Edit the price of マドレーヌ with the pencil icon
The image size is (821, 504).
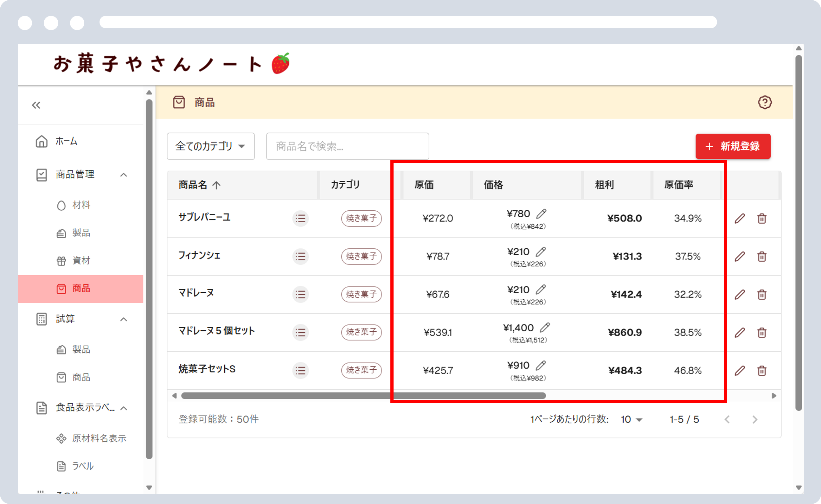tap(542, 289)
